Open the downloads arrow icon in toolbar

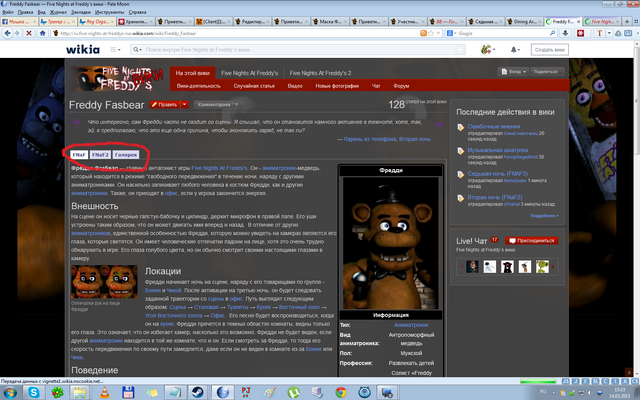[565, 33]
